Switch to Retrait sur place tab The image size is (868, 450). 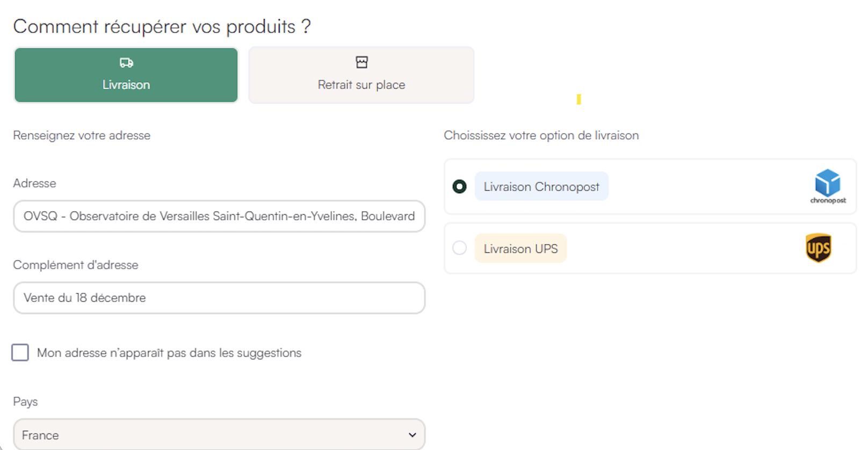361,75
